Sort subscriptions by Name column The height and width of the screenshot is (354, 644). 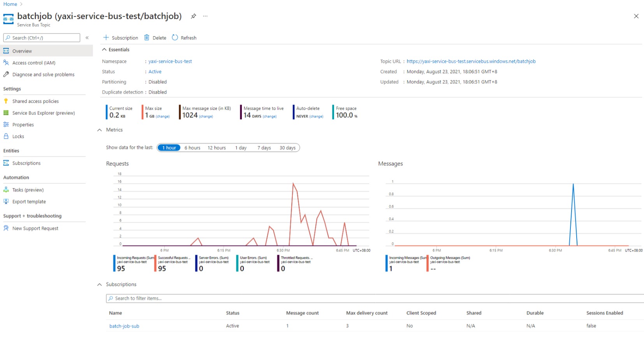pos(116,313)
